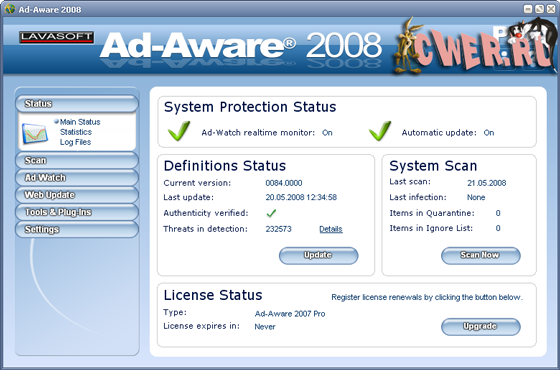Open Tools & Plug-Ins section
The height and width of the screenshot is (370, 560).
click(x=76, y=212)
